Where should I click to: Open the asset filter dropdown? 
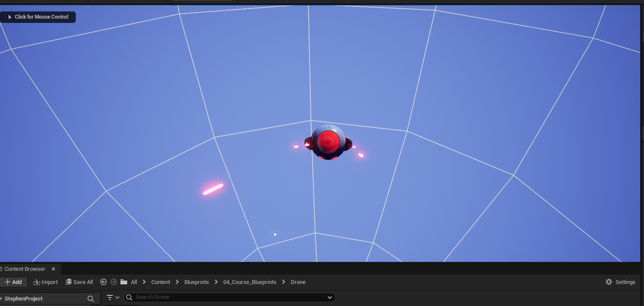click(113, 298)
